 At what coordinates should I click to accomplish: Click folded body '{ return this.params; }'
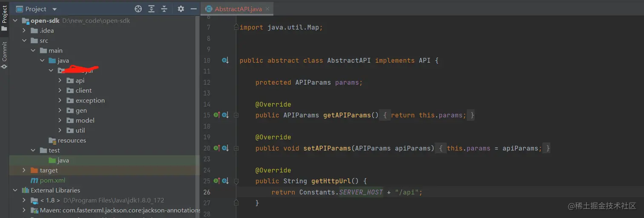[x=428, y=115]
